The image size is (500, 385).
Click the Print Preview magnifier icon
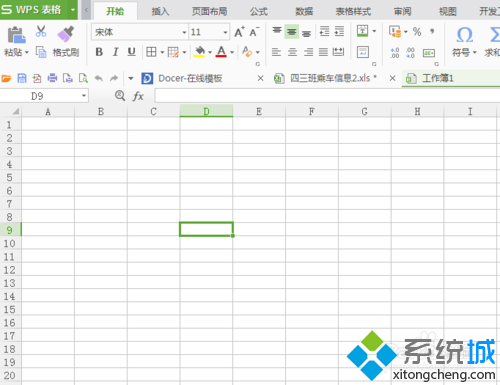pos(83,78)
